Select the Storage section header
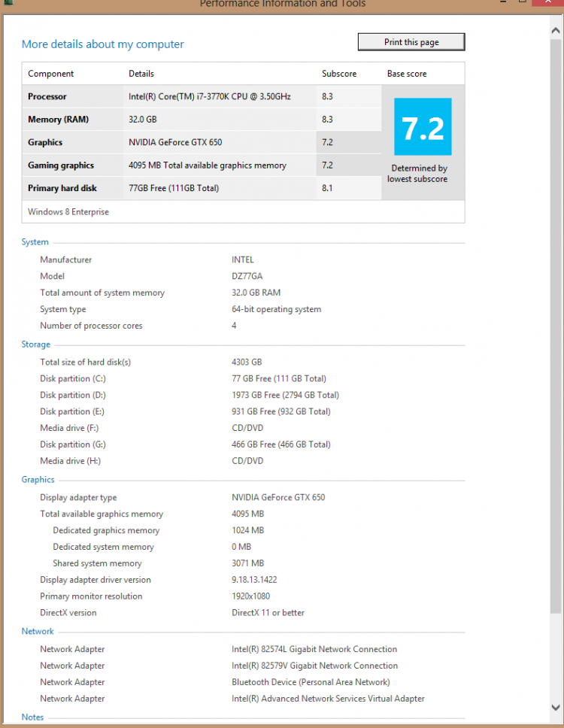 tap(36, 344)
